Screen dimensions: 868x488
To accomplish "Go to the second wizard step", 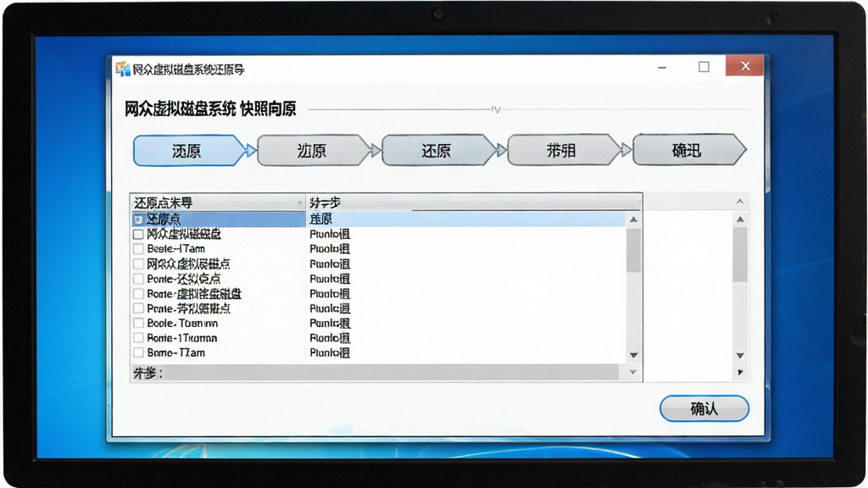I will [x=314, y=151].
